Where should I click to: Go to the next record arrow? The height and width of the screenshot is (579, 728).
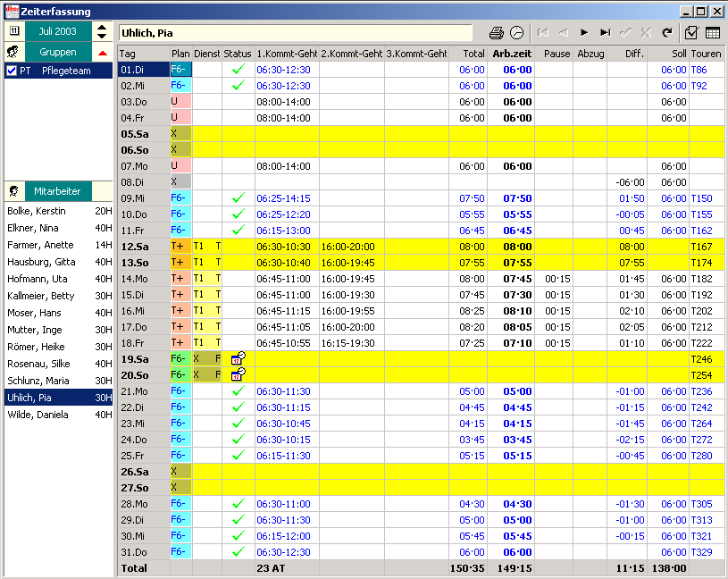pyautogui.click(x=585, y=33)
